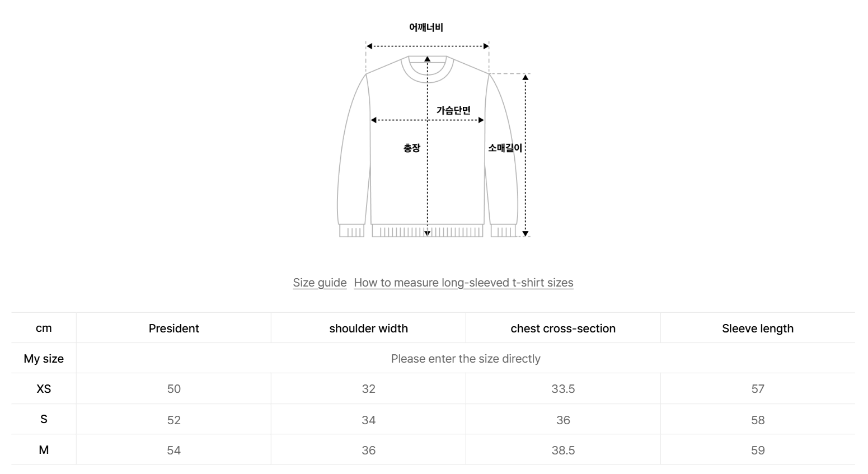Click the President column header
The image size is (868, 474).
coord(173,328)
